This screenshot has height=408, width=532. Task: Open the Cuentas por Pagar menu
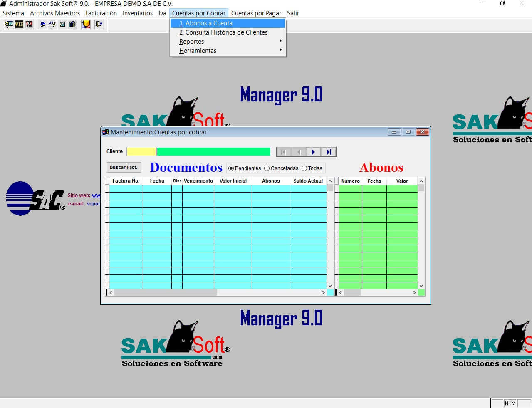pos(256,13)
